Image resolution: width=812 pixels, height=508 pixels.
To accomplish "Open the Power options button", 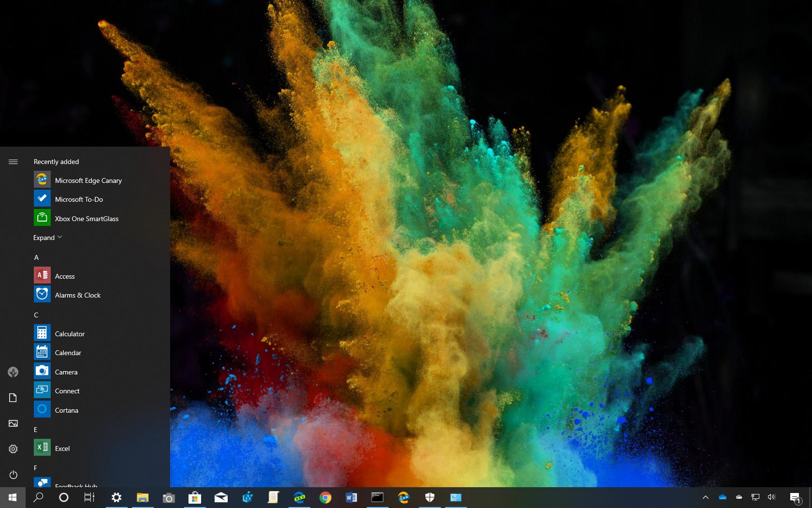I will 13,475.
